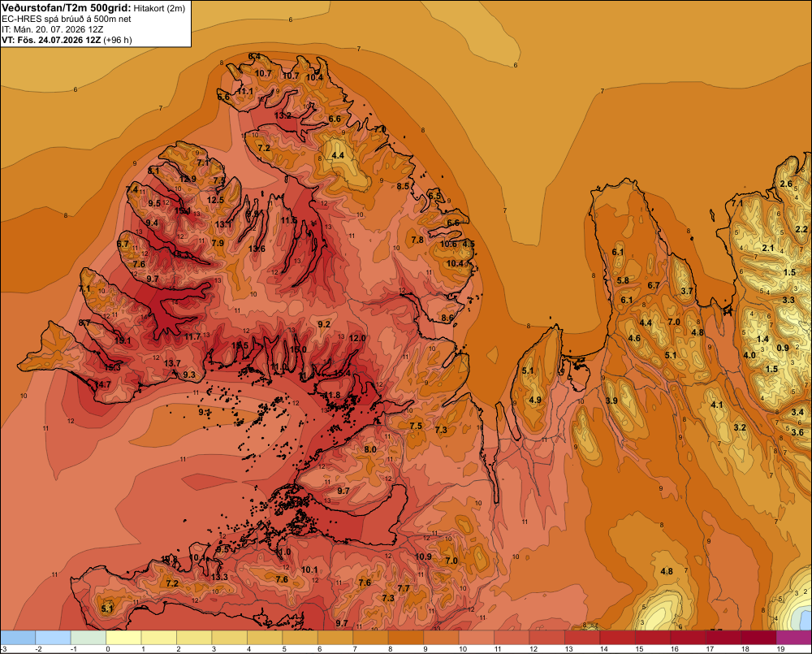Click the temperature value '10.9'
The width and height of the screenshot is (812, 654).
coord(423,557)
